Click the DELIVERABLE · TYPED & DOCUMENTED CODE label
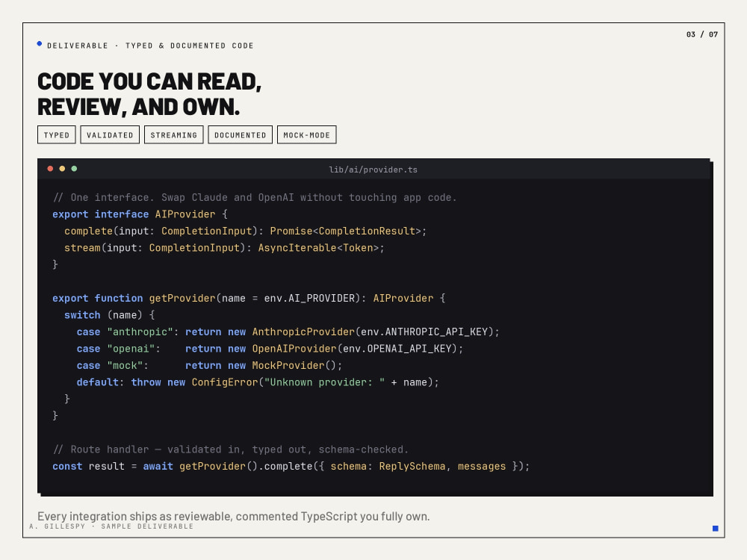The height and width of the screenshot is (560, 747). click(x=150, y=46)
